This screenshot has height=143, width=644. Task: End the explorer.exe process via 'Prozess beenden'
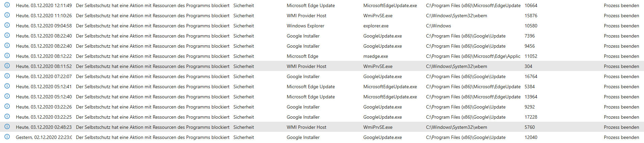point(621,26)
